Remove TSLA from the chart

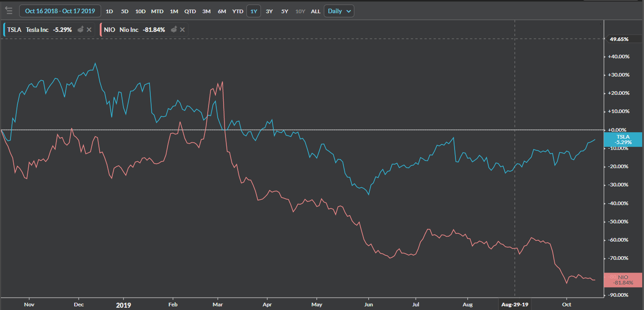click(89, 30)
